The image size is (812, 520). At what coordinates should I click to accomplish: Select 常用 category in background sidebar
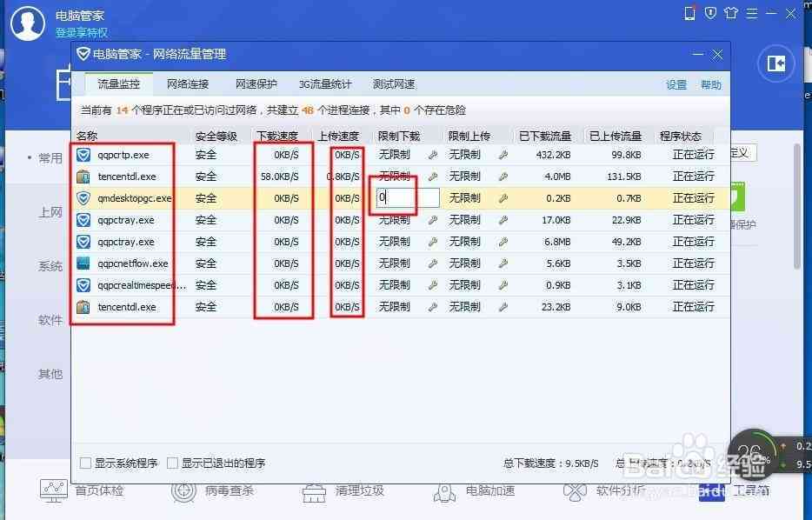click(x=50, y=158)
